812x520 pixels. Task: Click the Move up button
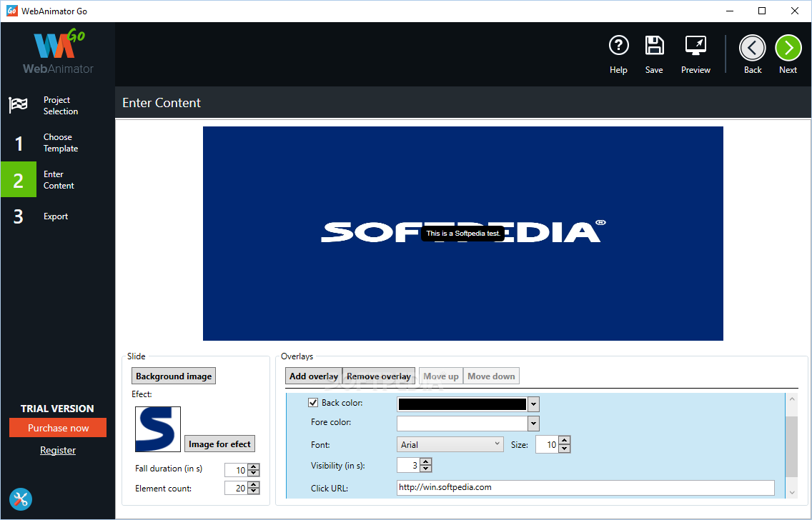click(441, 376)
